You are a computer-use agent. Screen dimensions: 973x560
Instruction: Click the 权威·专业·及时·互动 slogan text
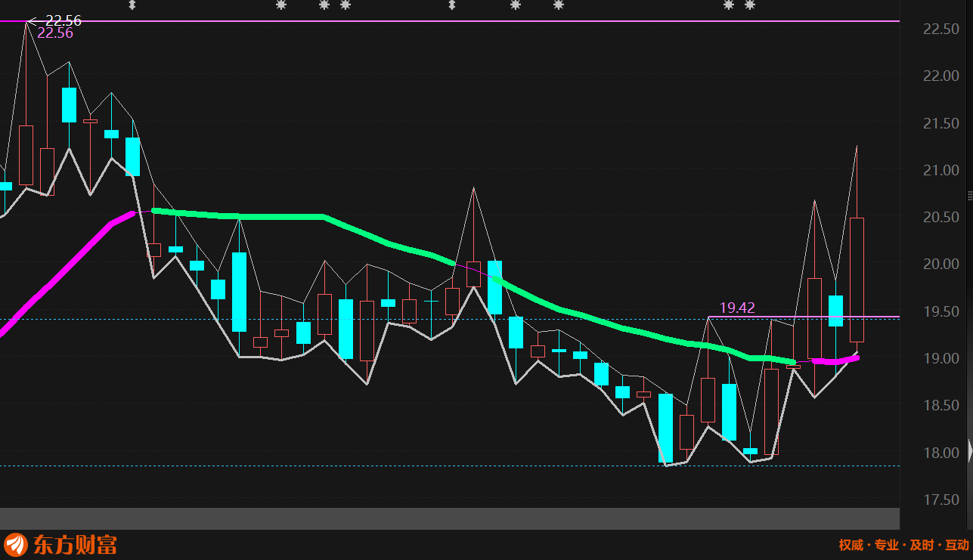(903, 545)
